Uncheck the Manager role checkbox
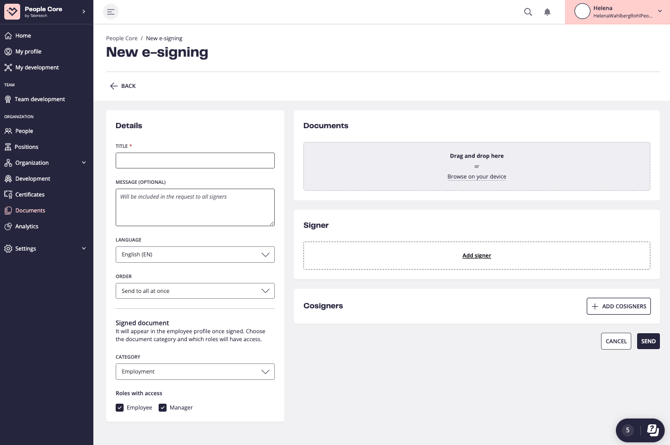The width and height of the screenshot is (670, 445). pyautogui.click(x=163, y=408)
